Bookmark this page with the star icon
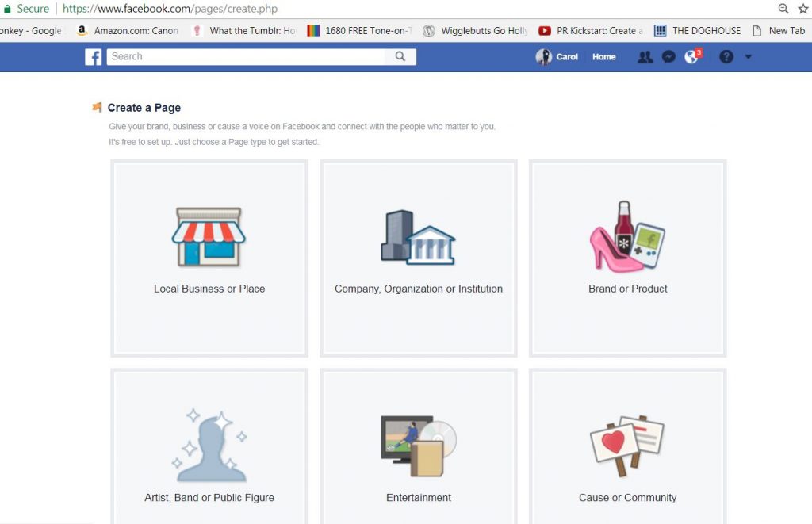Image resolution: width=812 pixels, height=524 pixels. (803, 9)
